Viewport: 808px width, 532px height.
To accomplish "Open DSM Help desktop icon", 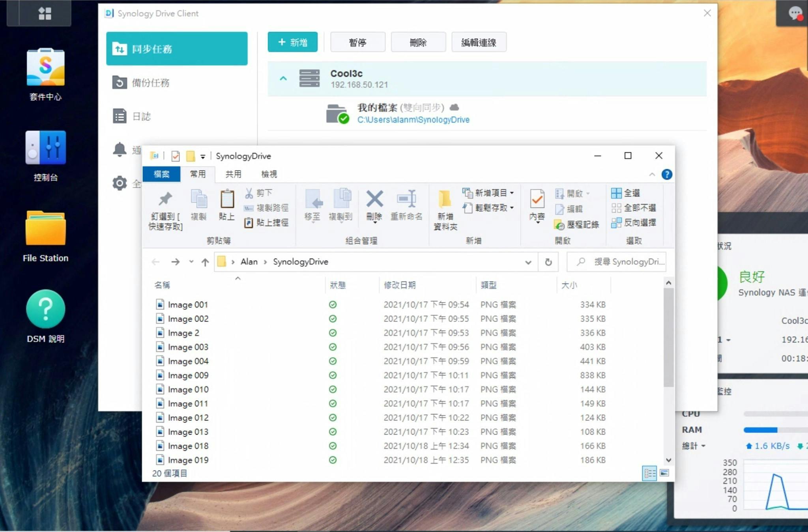I will tap(45, 309).
